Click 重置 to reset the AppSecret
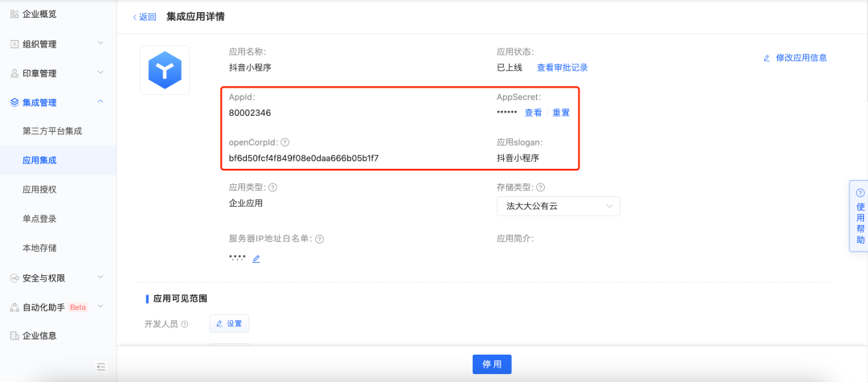 point(561,113)
